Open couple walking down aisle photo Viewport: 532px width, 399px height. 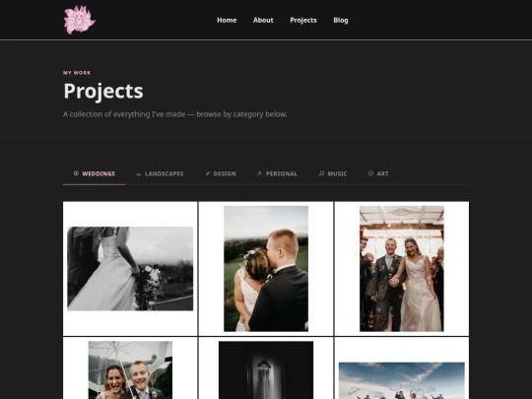click(x=402, y=268)
